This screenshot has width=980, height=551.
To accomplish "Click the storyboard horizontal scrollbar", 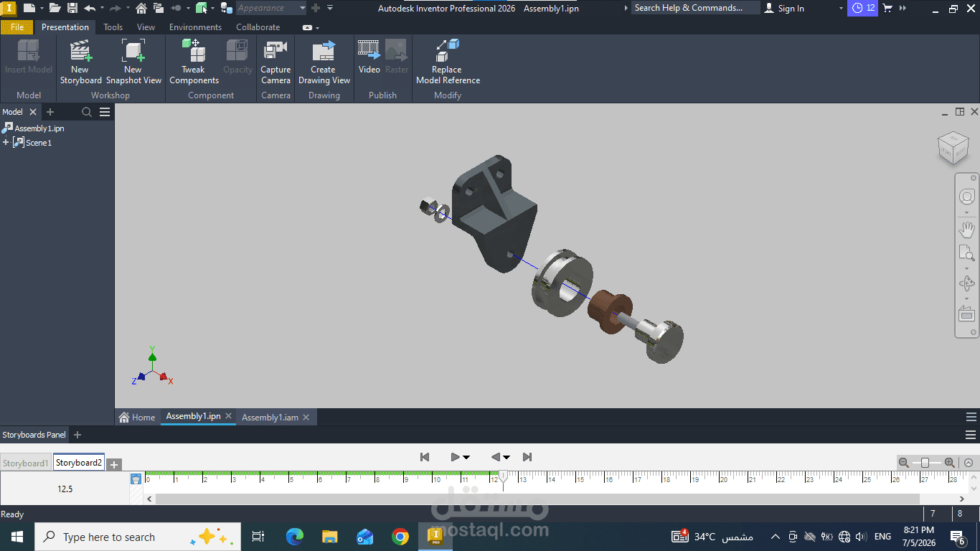I will pyautogui.click(x=537, y=499).
